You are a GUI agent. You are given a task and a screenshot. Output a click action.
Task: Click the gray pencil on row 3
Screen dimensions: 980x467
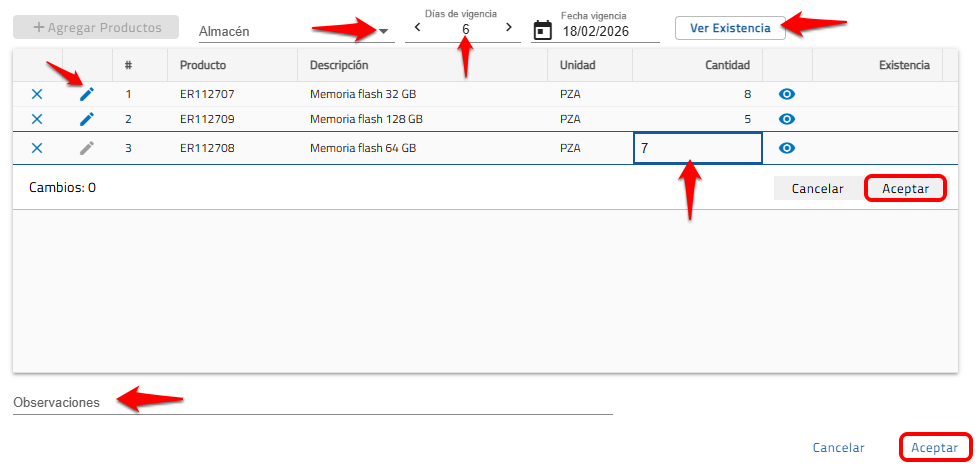coord(87,148)
